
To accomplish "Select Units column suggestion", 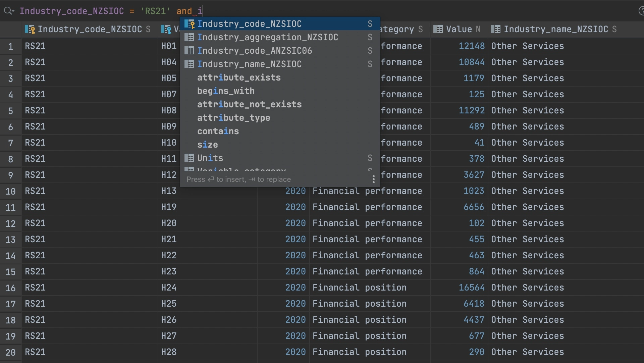I will coord(280,158).
